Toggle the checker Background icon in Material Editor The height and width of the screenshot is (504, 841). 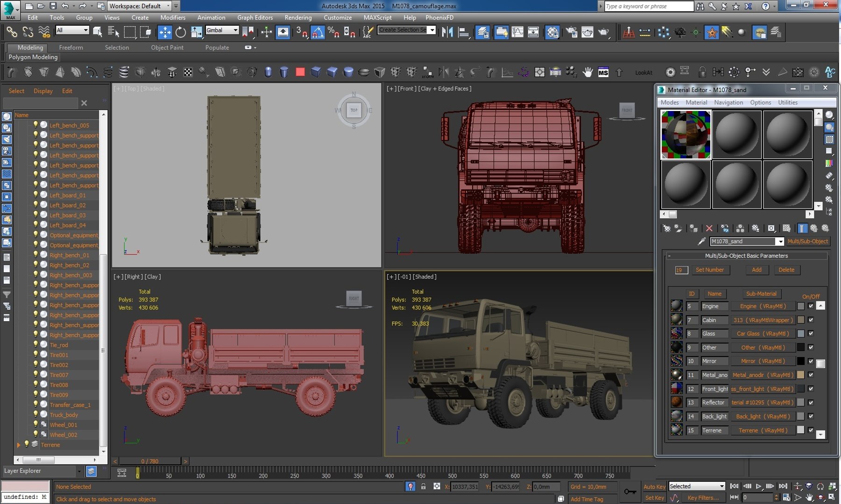coord(829,139)
